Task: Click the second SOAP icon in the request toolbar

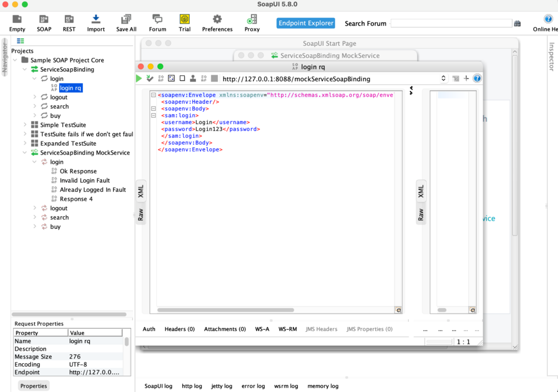Action: pos(203,78)
